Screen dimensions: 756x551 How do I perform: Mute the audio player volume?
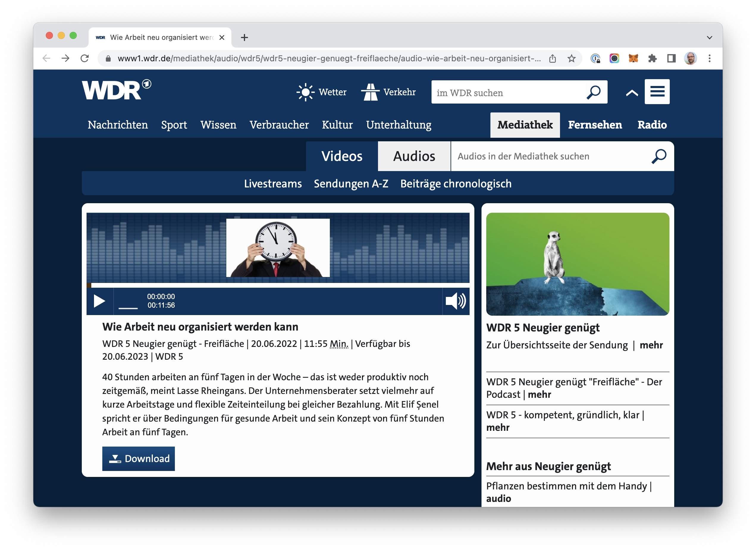455,301
